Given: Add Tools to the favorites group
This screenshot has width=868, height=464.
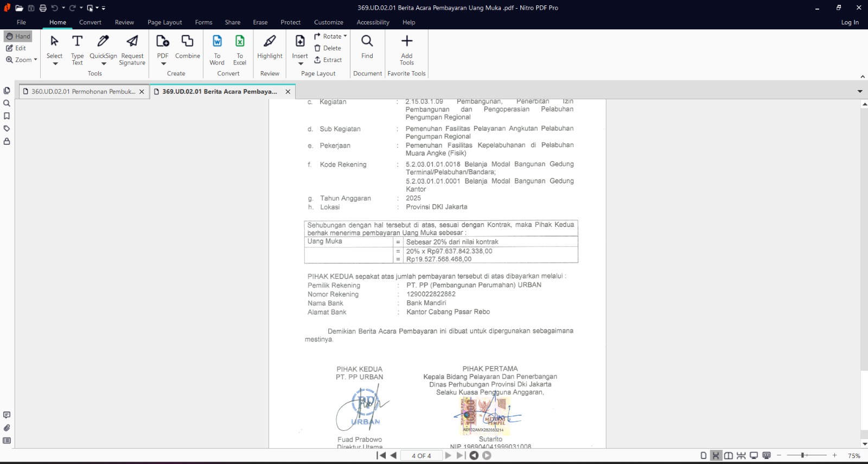Looking at the screenshot, I should pyautogui.click(x=407, y=50).
